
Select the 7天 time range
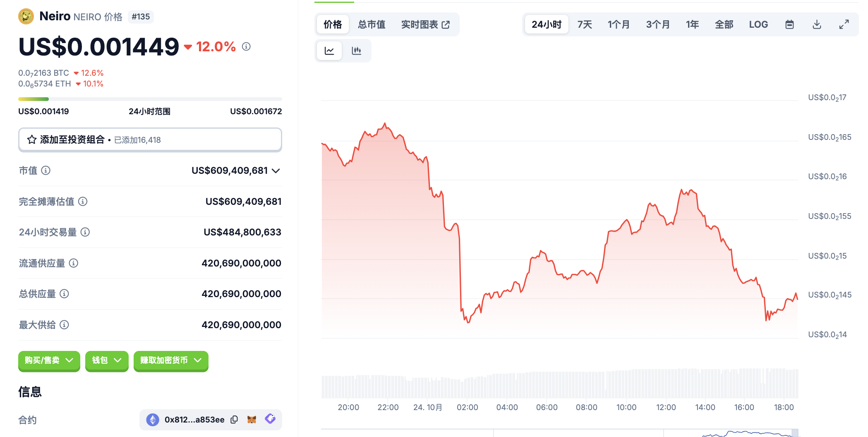pyautogui.click(x=585, y=24)
